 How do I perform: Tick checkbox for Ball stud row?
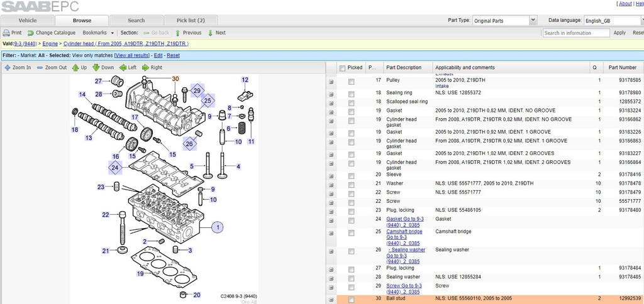(351, 300)
